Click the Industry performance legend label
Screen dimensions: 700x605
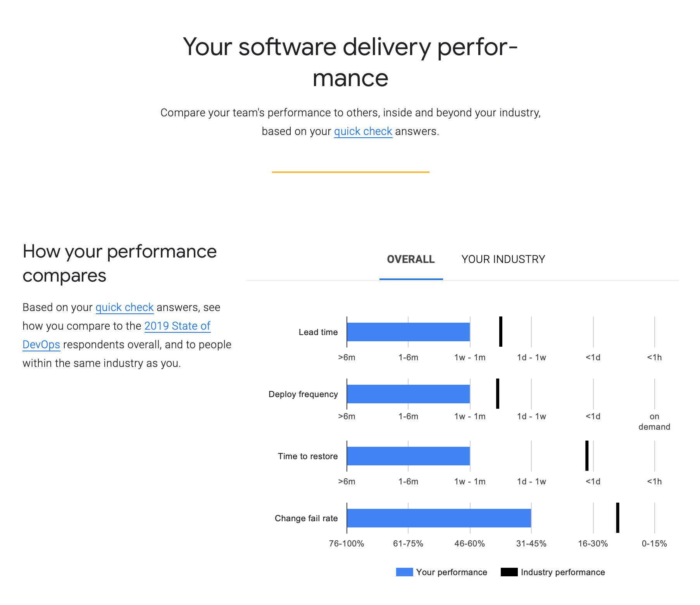tap(563, 572)
